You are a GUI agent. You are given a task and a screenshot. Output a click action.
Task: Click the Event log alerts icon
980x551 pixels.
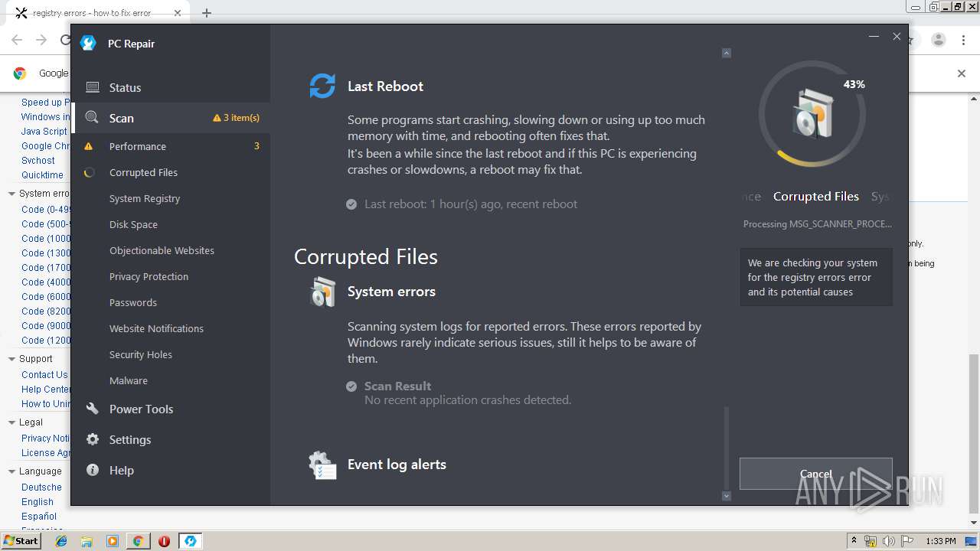coord(322,465)
